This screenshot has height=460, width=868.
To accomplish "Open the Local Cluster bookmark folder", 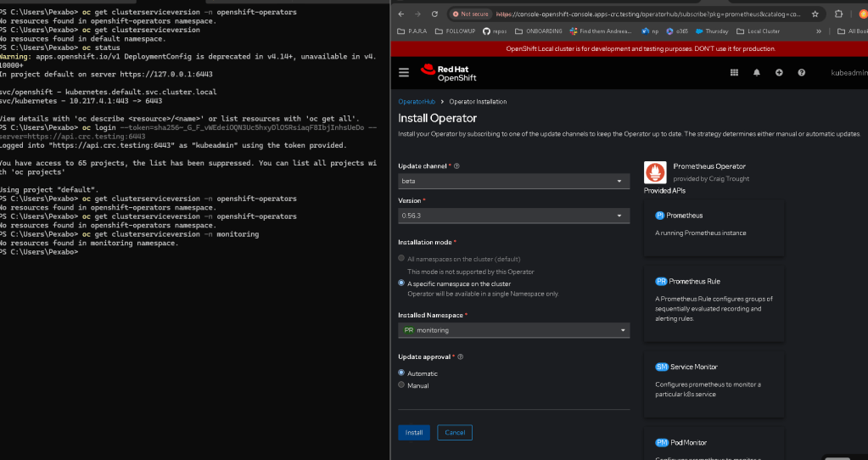I will (x=758, y=31).
